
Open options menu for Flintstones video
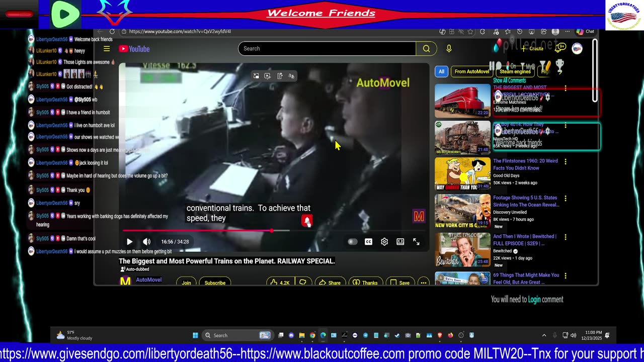(566, 162)
